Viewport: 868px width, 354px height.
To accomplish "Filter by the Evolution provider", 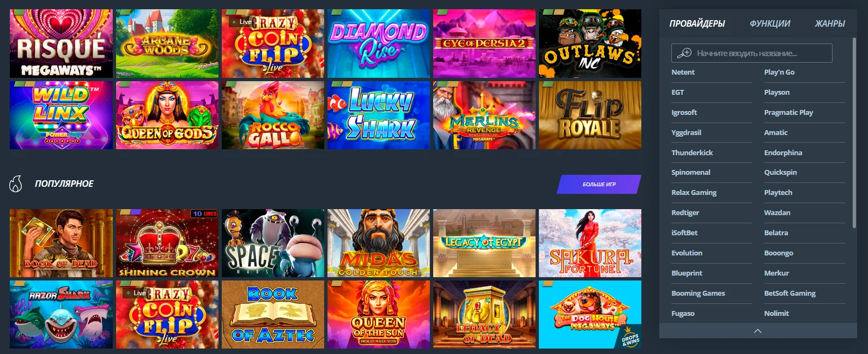I will click(687, 253).
